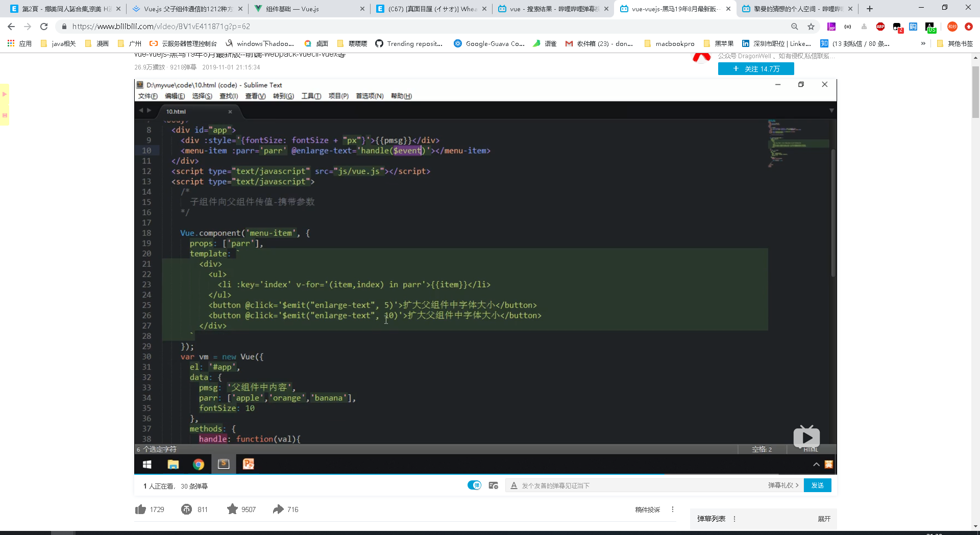Open the 首选项(N) menu in Sublime Text
The height and width of the screenshot is (535, 980).
[370, 96]
